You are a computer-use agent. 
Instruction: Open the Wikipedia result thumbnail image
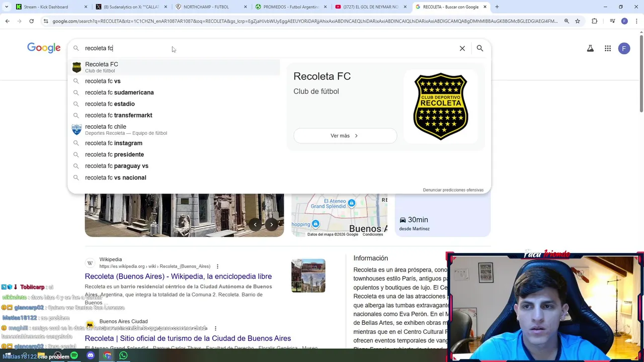tap(308, 276)
